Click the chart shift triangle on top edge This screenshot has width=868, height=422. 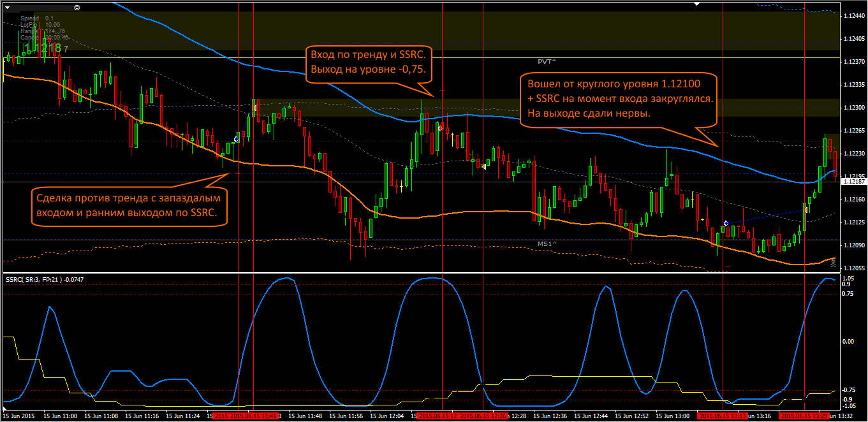coord(696,3)
